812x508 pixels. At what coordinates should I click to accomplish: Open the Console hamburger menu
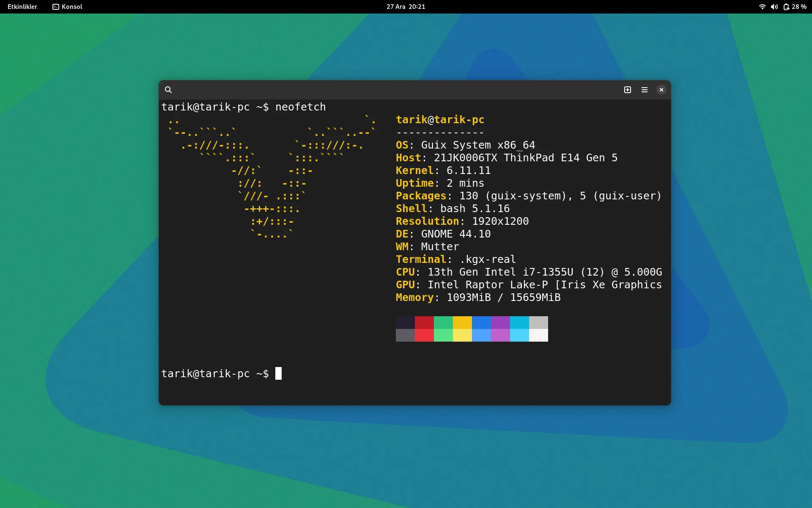click(x=645, y=90)
